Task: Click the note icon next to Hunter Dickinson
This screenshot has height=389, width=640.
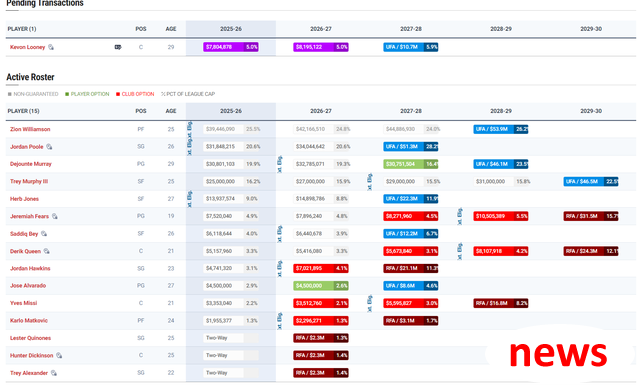Action: click(59, 356)
